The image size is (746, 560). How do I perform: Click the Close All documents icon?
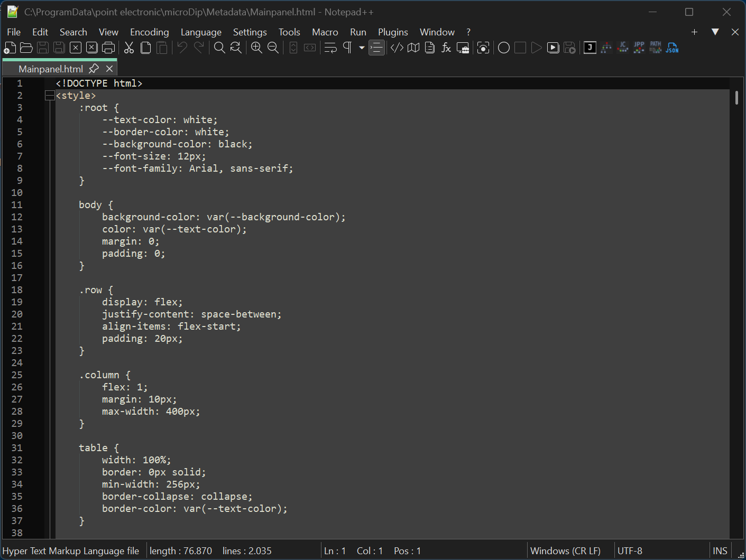(x=92, y=48)
